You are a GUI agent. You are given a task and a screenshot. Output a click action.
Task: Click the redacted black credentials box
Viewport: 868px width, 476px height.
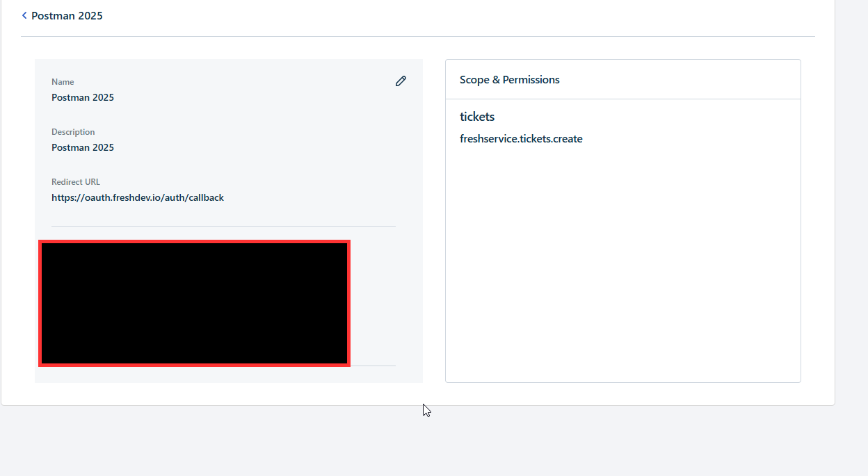point(195,303)
